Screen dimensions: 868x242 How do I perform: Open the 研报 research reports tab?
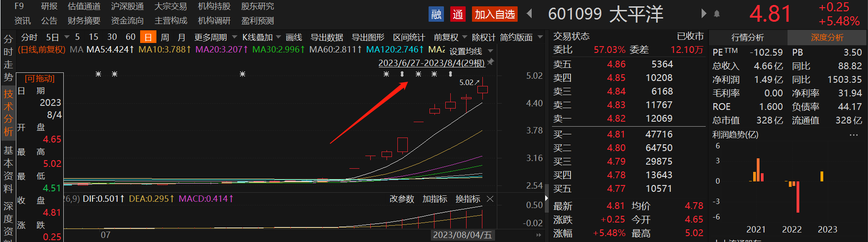[49, 6]
